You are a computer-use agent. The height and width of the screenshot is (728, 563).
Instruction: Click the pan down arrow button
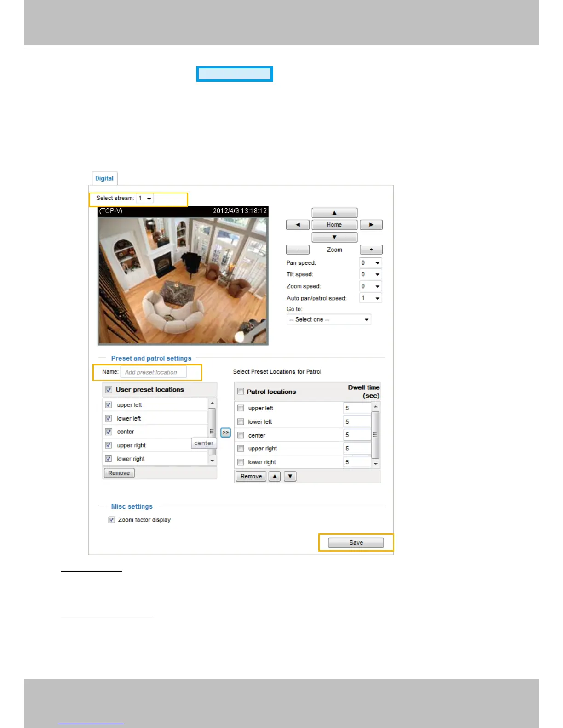coord(334,237)
